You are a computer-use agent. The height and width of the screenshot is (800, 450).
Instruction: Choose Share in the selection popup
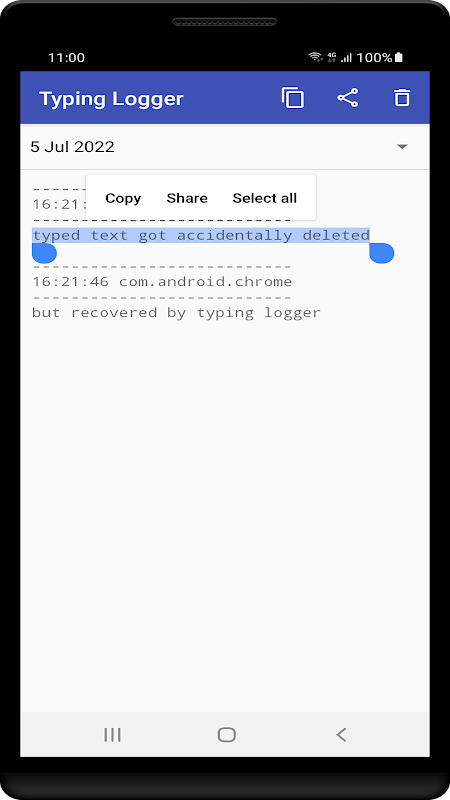[187, 198]
